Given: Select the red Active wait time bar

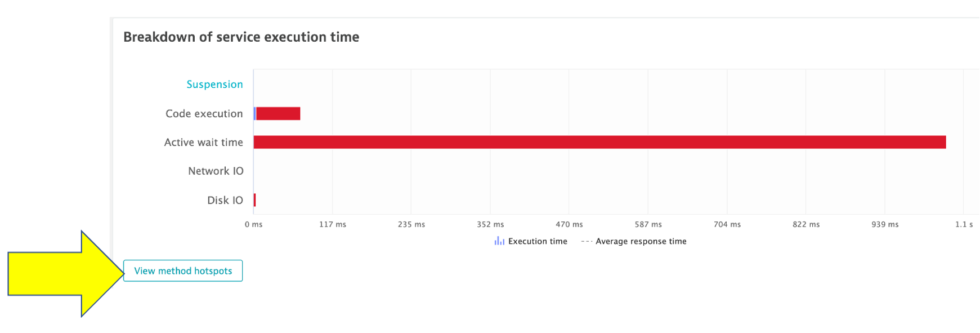Looking at the screenshot, I should 599,142.
